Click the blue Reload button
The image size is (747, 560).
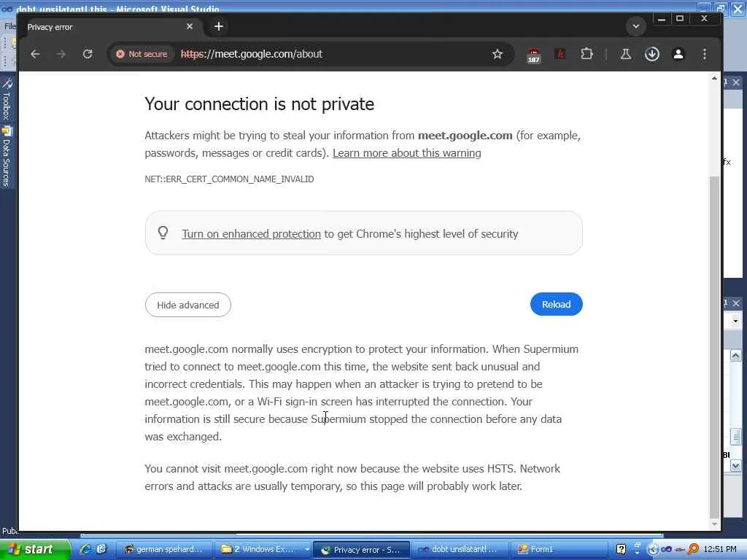tap(556, 304)
